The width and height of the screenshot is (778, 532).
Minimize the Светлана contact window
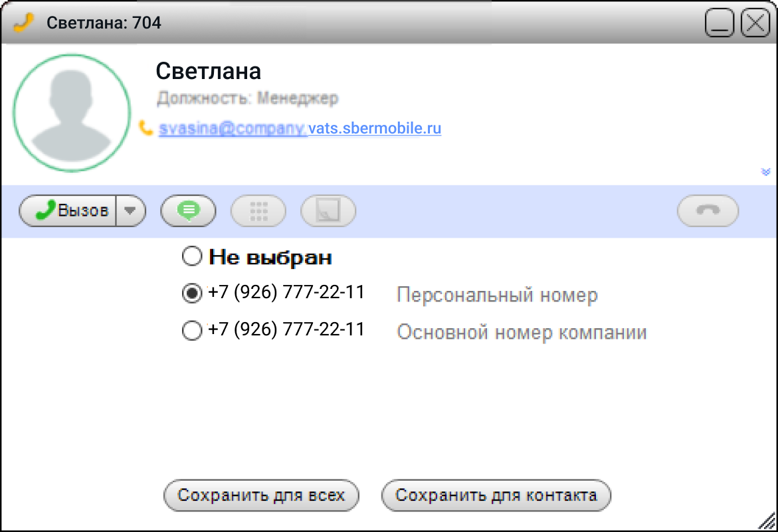click(720, 23)
